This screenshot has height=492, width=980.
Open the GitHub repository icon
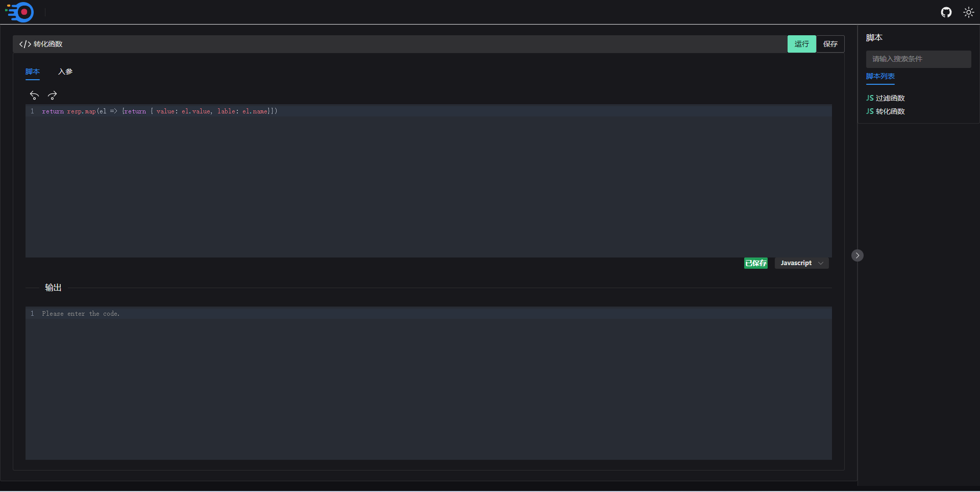946,12
